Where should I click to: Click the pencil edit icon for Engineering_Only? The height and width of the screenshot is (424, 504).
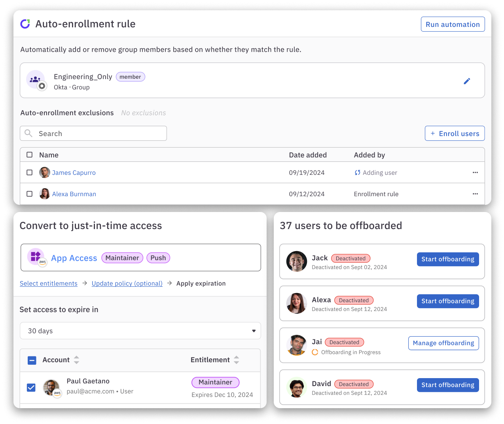[467, 81]
